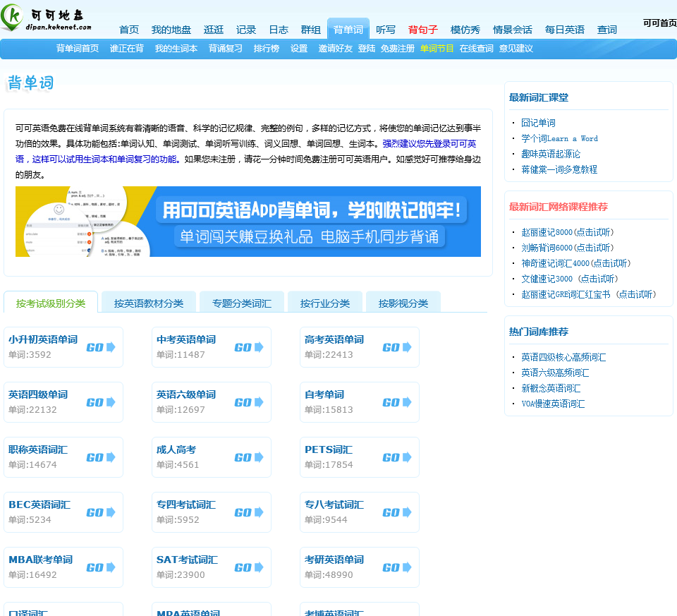Screen dimensions: 677x616
Task: Click GO arrow for 英语四级单词
Action: (101, 402)
